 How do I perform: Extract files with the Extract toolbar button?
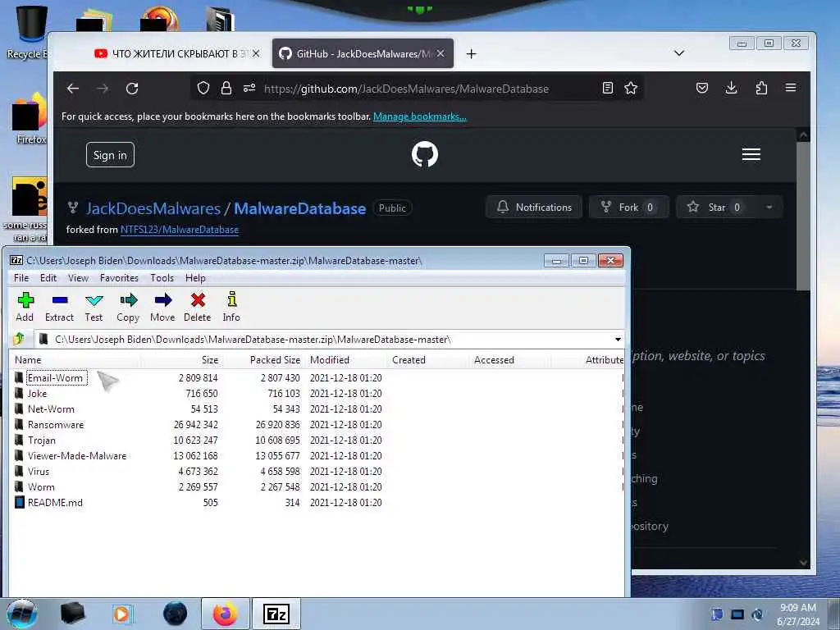coord(59,307)
